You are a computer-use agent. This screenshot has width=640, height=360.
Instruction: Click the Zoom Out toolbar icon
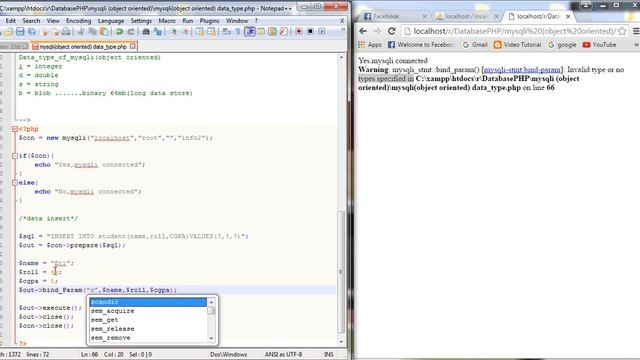click(185, 31)
